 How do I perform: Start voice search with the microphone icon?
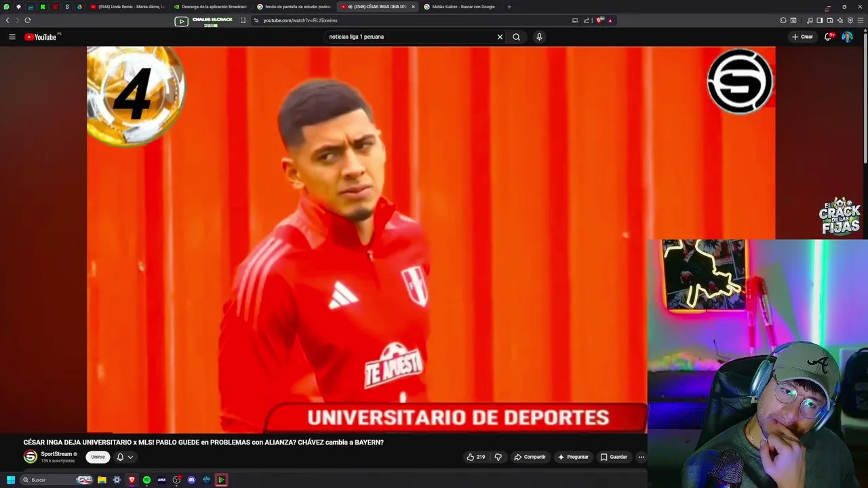[x=539, y=37]
